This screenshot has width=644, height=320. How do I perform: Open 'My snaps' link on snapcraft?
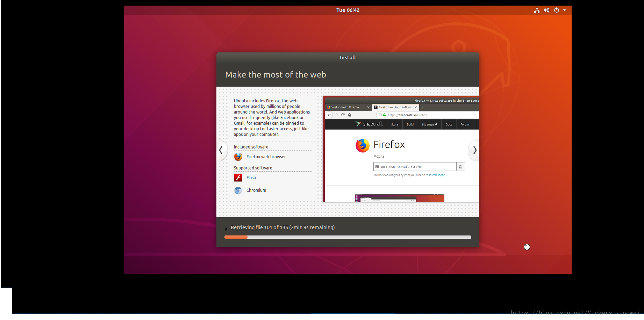tap(429, 124)
